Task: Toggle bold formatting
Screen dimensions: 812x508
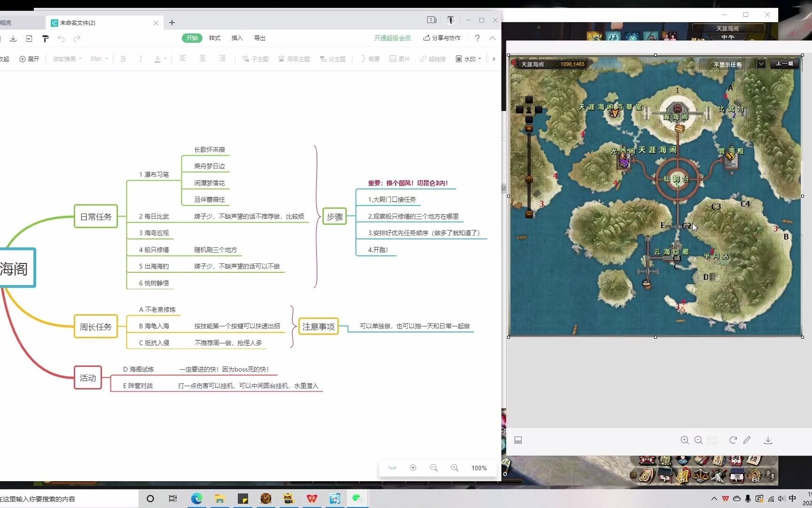Action: pos(123,59)
